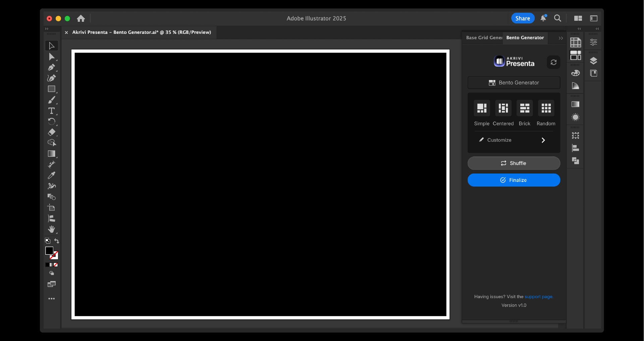Open the notifications bell

click(x=543, y=18)
